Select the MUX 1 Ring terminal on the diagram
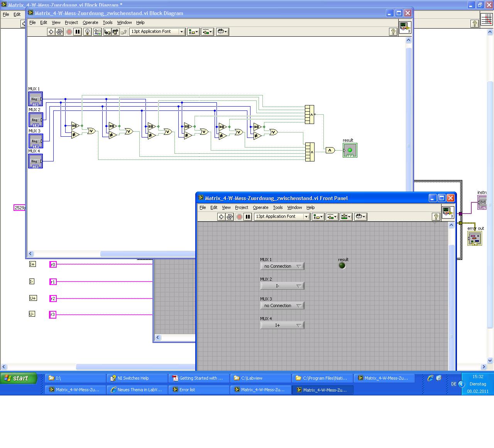The image size is (494, 448). click(x=36, y=99)
